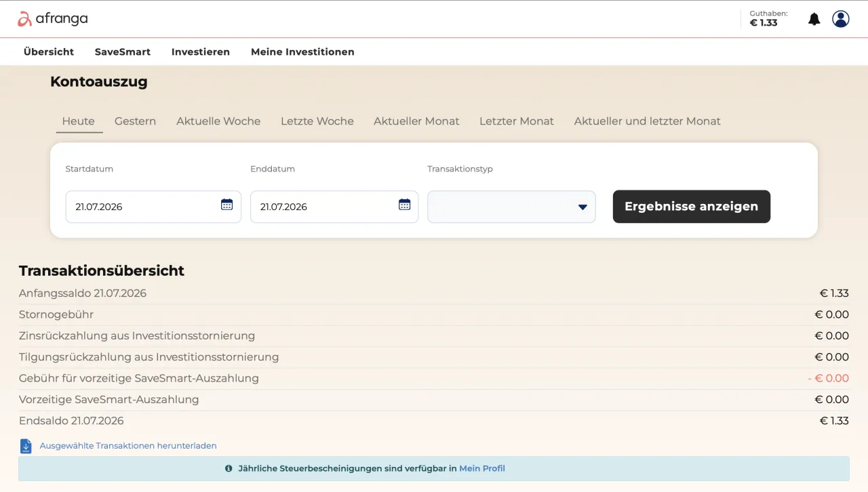The height and width of the screenshot is (492, 868).
Task: Click the Transaktionsübersicht heading
Action: [x=102, y=270]
